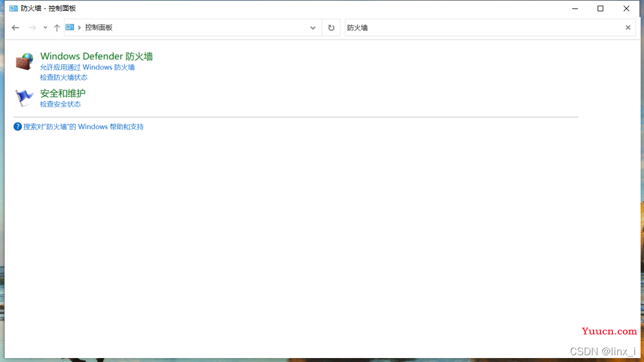Image resolution: width=644 pixels, height=362 pixels.
Task: Clear the search box with X
Action: click(x=628, y=28)
